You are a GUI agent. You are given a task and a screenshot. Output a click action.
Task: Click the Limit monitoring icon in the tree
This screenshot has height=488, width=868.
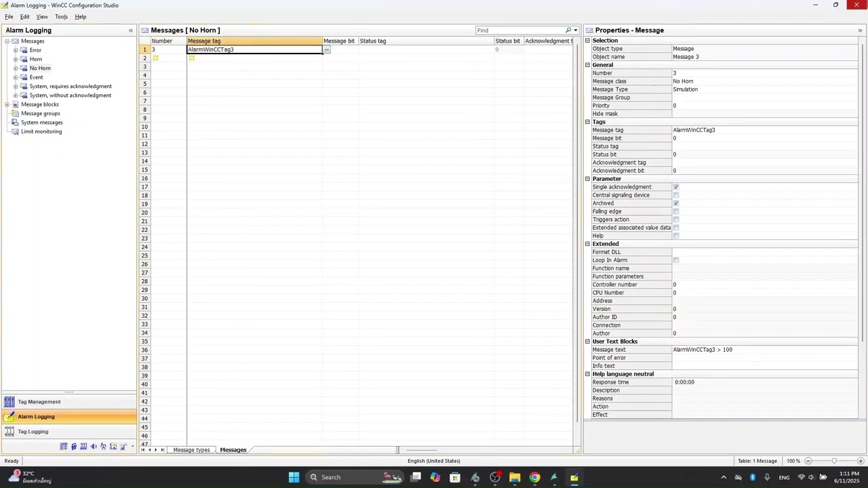[x=16, y=131]
